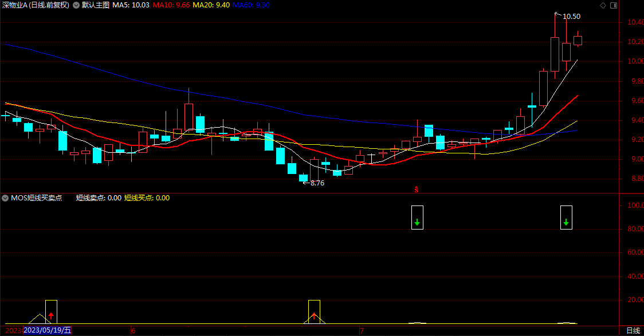Image resolution: width=644 pixels, height=336 pixels.
Task: Click the red S marker below the candles
Action: click(417, 189)
